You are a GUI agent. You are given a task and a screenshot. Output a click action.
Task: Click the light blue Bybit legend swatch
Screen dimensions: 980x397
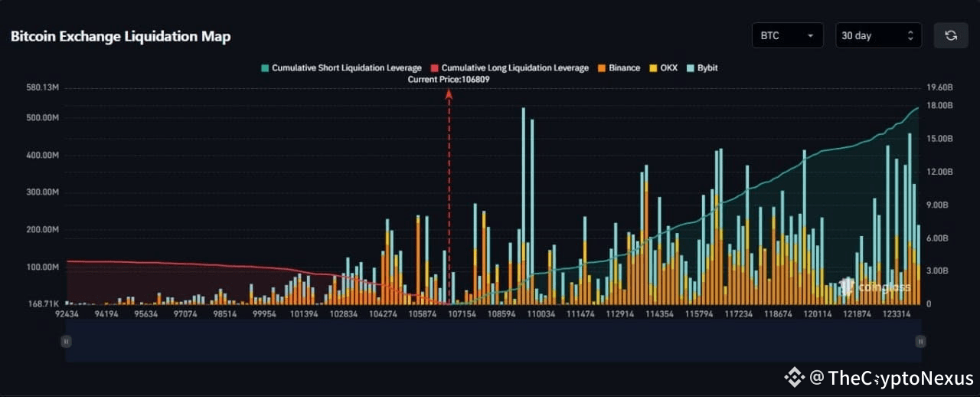tap(690, 68)
